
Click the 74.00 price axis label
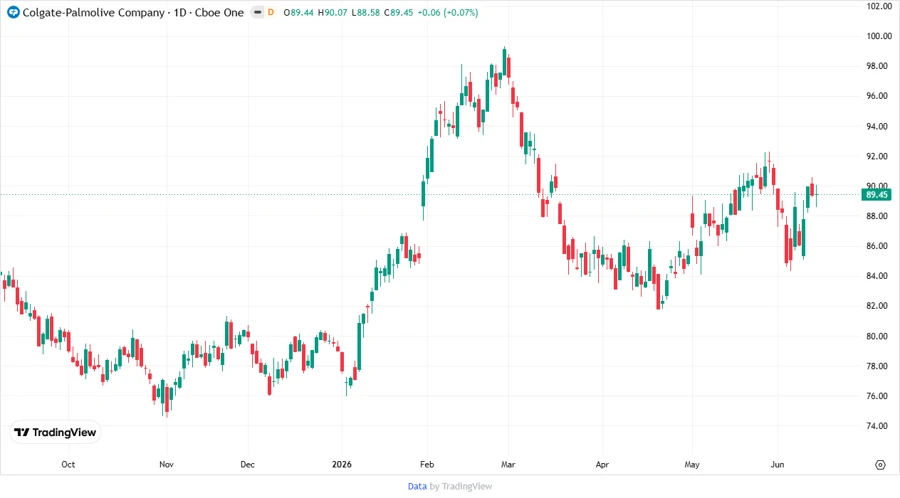(876, 426)
